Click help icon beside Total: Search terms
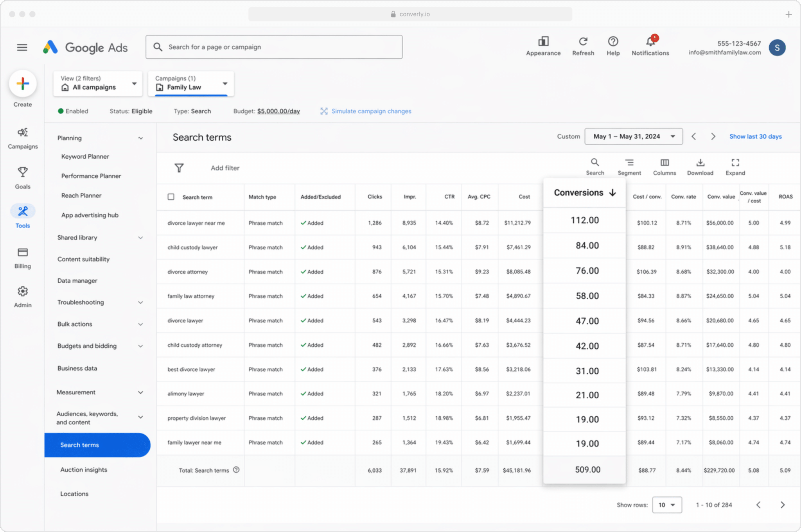This screenshot has width=801, height=532. tap(236, 470)
